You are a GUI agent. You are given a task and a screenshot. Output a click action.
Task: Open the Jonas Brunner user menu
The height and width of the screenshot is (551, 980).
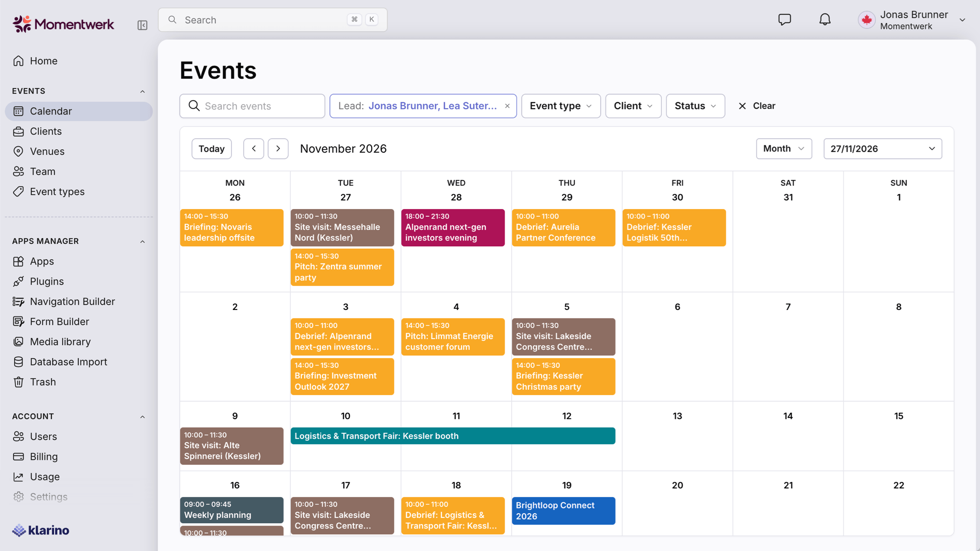pos(912,20)
